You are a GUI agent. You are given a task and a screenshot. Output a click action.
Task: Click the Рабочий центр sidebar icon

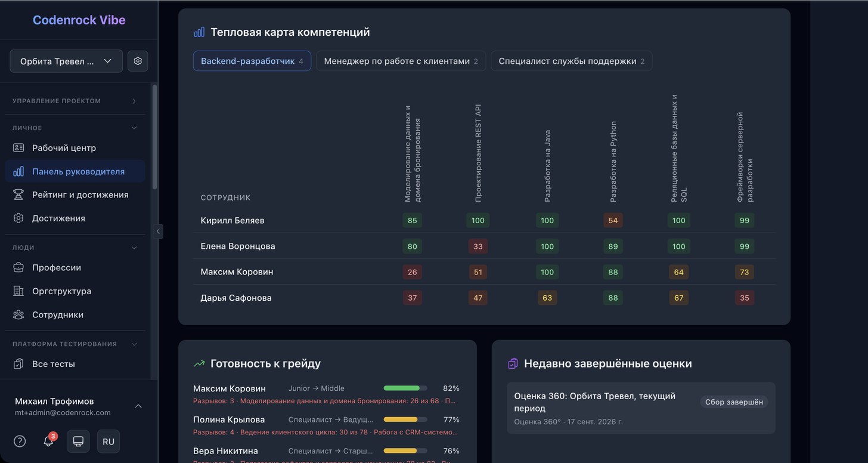point(18,148)
